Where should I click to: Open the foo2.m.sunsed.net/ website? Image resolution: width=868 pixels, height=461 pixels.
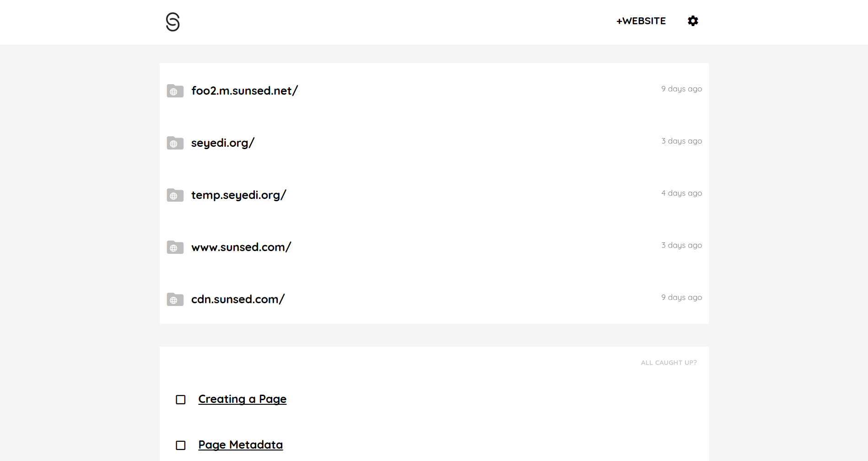click(x=244, y=91)
